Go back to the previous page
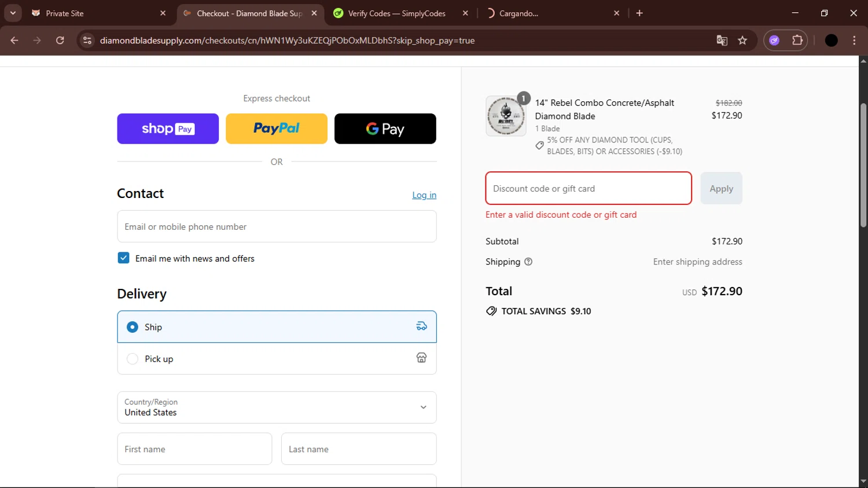Screen dimensions: 868x488 tap(14, 41)
